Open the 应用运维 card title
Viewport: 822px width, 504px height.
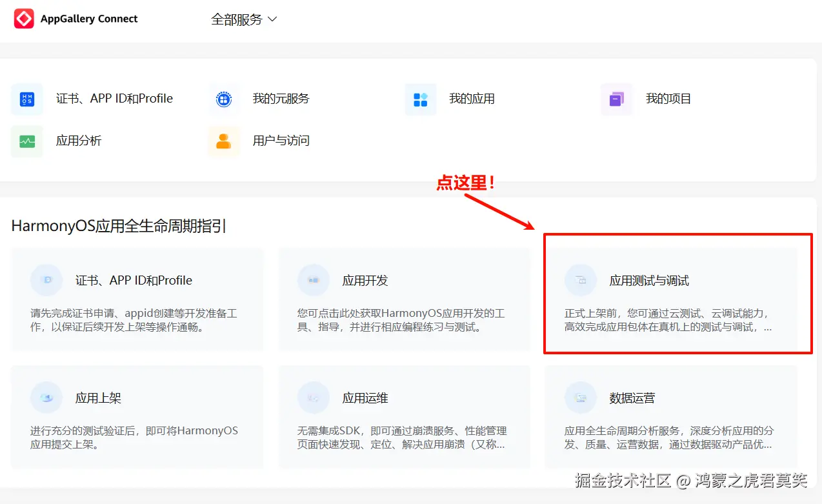click(x=365, y=398)
